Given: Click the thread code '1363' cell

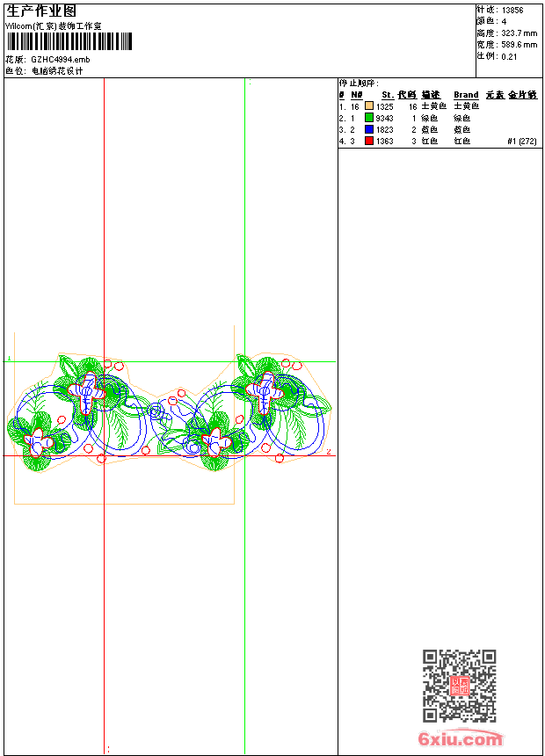Looking at the screenshot, I should coord(385,142).
